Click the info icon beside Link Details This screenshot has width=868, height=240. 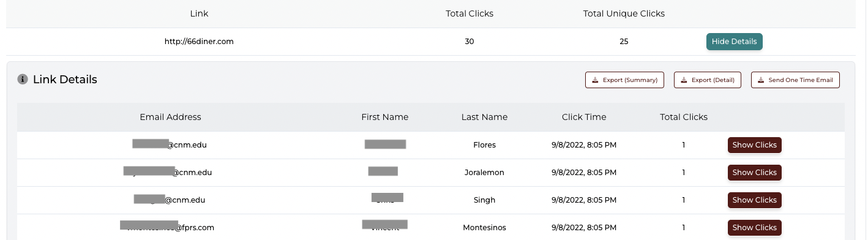tap(23, 79)
